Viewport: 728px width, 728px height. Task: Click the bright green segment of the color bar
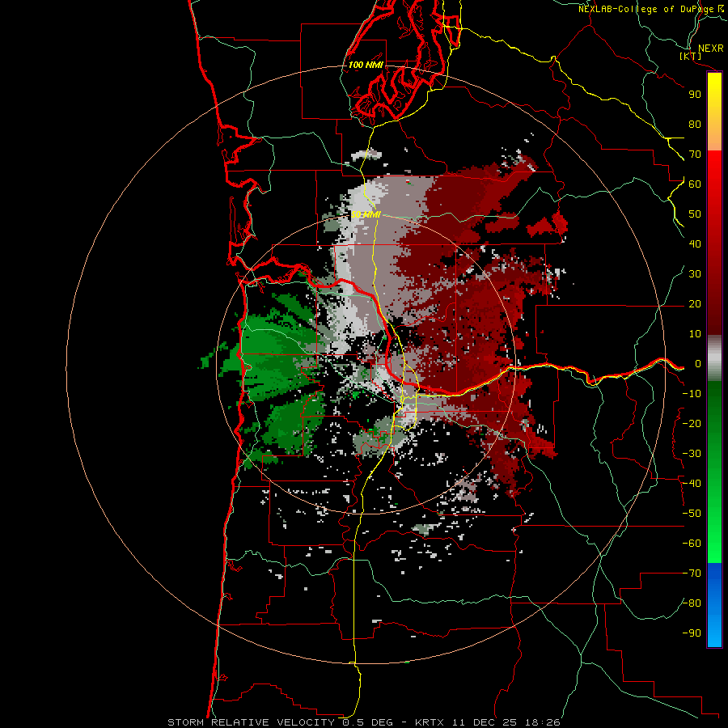(x=714, y=534)
